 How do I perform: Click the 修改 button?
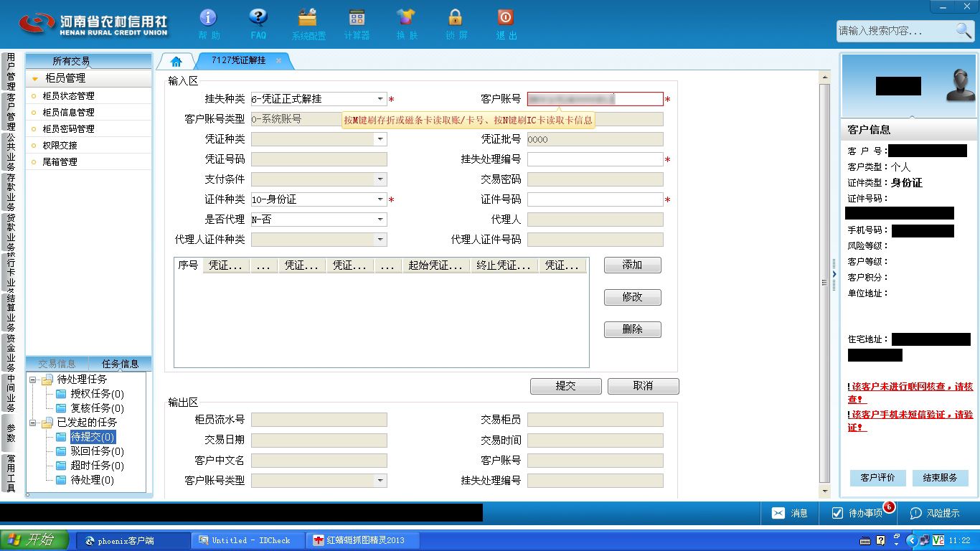point(632,297)
